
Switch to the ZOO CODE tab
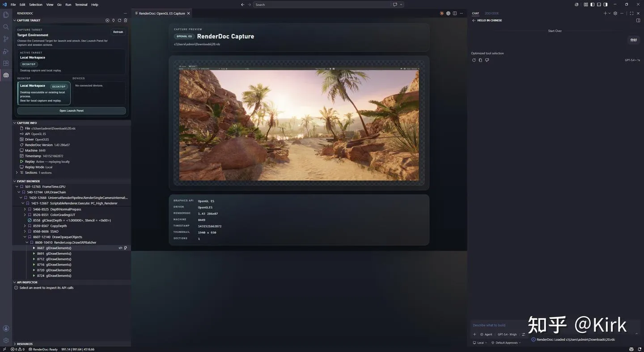pyautogui.click(x=491, y=13)
